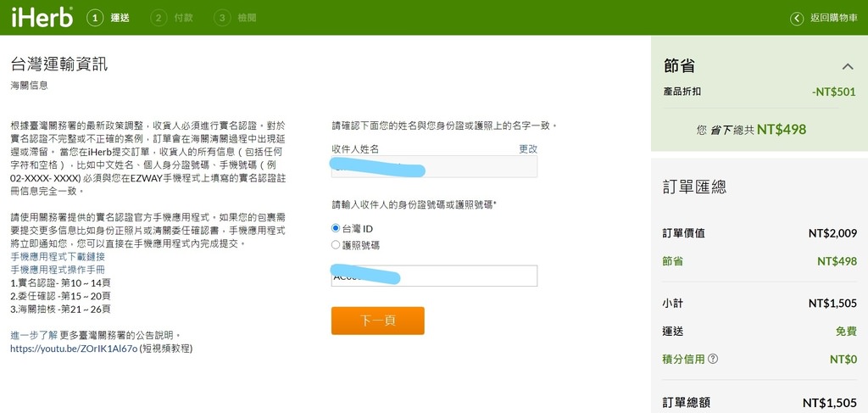Open 手機應用程式操作手冊 link
The image size is (868, 413).
pyautogui.click(x=58, y=270)
